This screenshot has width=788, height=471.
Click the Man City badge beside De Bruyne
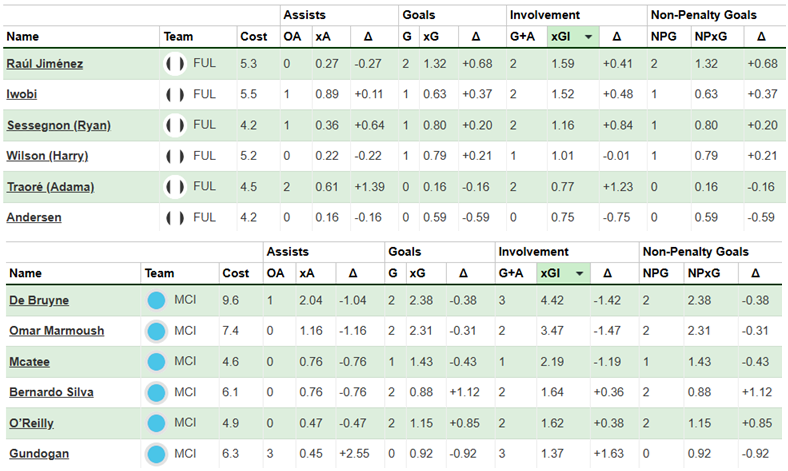[156, 300]
